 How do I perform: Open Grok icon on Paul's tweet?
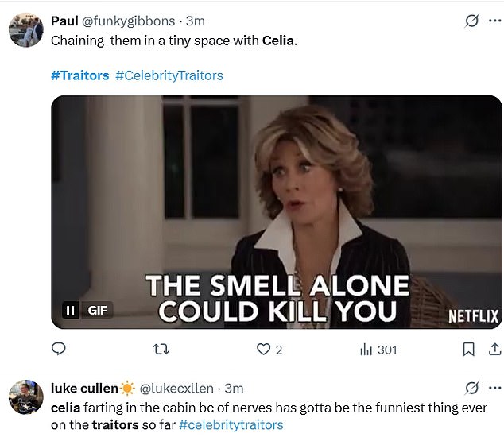(471, 21)
